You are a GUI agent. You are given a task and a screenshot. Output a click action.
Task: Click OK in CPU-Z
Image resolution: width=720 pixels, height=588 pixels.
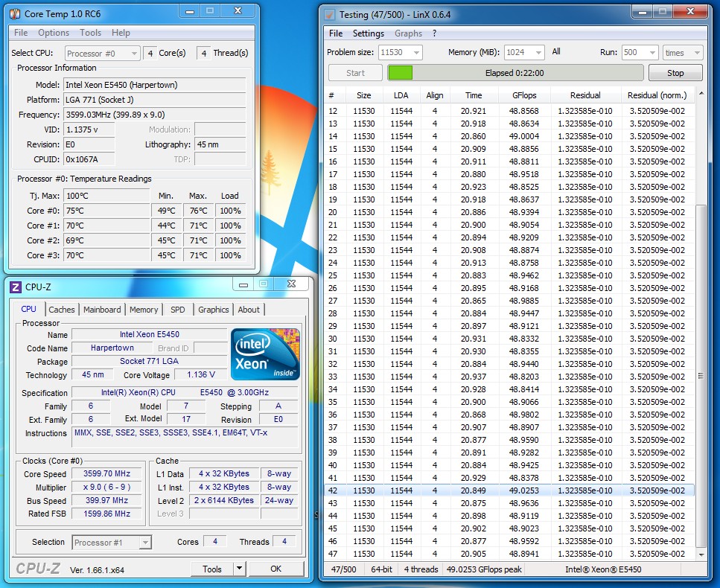[x=276, y=569]
